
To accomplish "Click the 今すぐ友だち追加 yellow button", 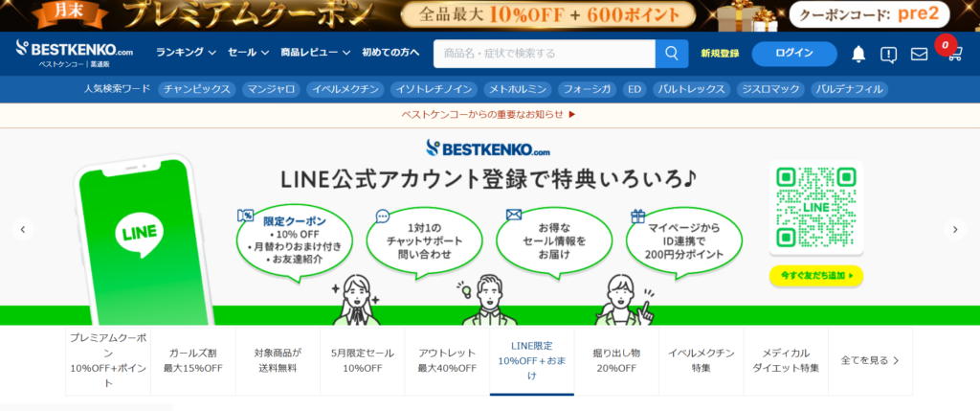I will [x=815, y=275].
